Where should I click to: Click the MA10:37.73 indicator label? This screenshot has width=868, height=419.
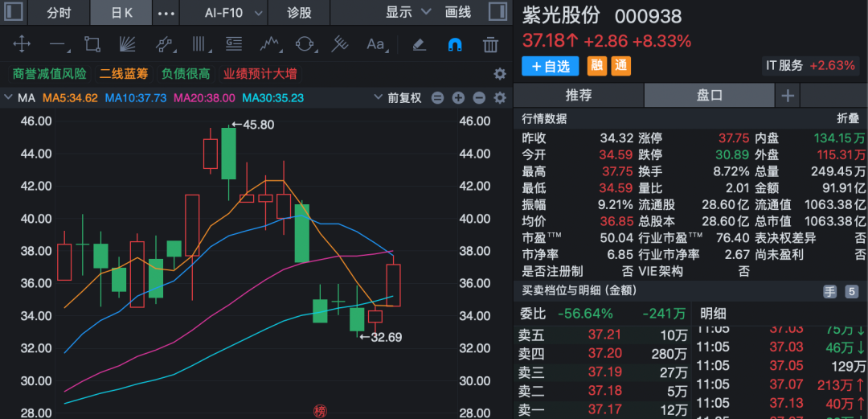click(136, 98)
